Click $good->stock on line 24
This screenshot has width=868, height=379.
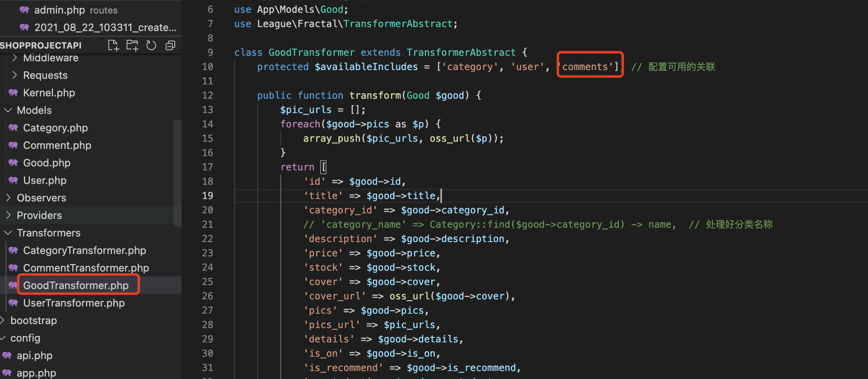[x=401, y=267]
